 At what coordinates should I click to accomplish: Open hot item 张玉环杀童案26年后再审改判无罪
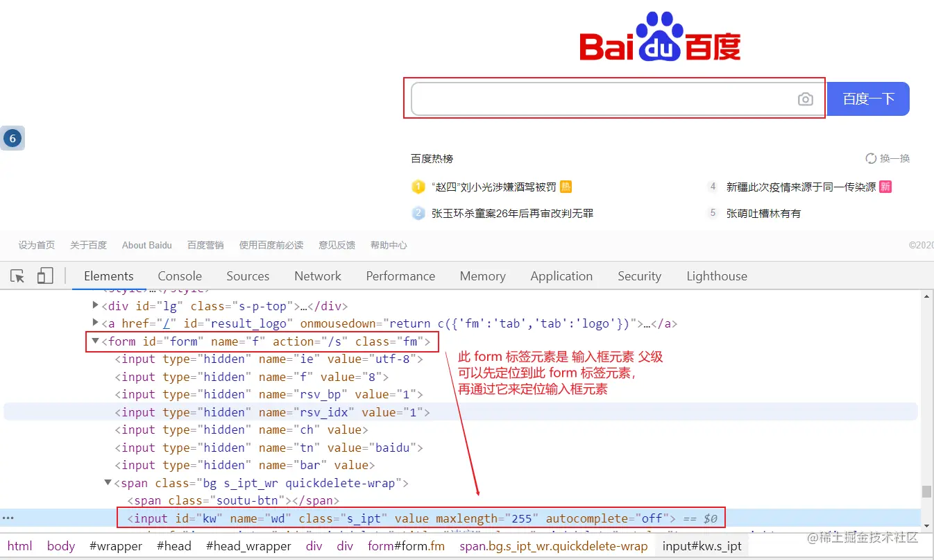(x=512, y=213)
